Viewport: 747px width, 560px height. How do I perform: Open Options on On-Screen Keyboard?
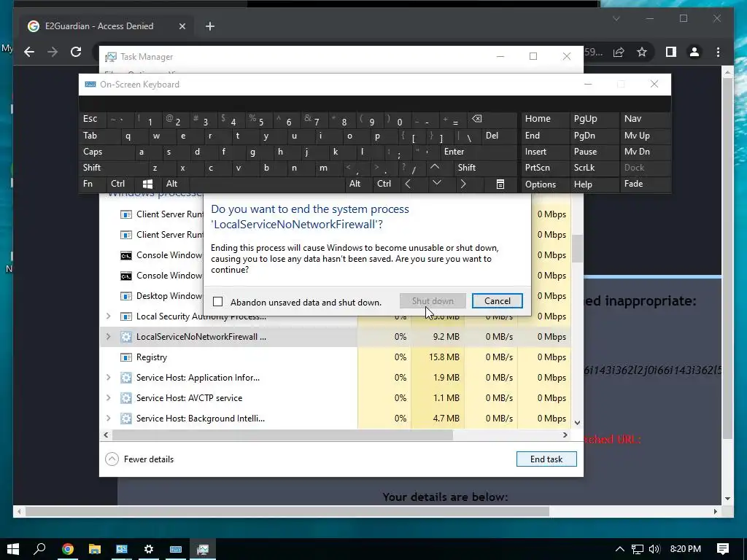pyautogui.click(x=546, y=184)
